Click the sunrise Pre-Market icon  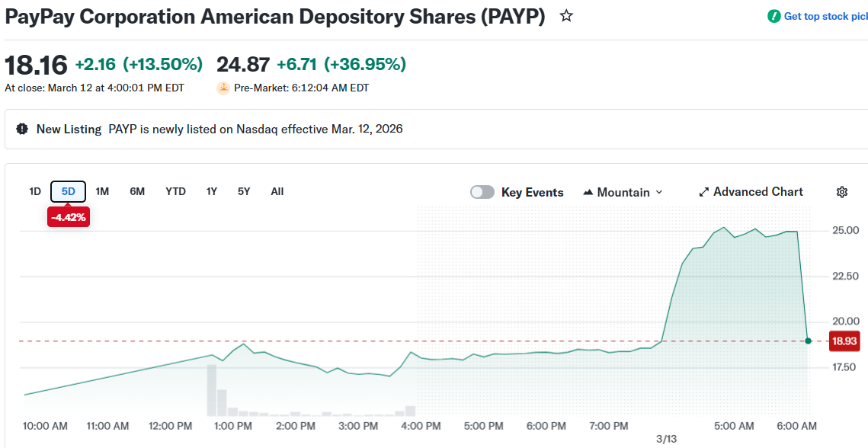coord(223,88)
